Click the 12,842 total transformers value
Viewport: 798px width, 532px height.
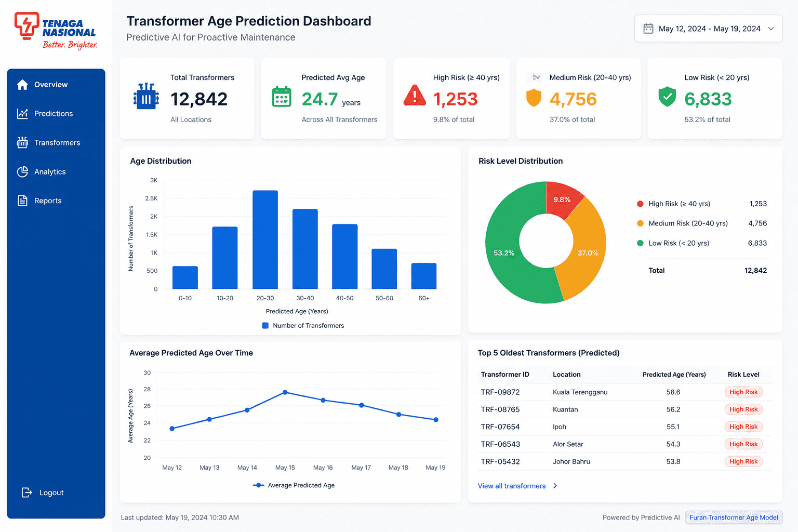click(199, 99)
